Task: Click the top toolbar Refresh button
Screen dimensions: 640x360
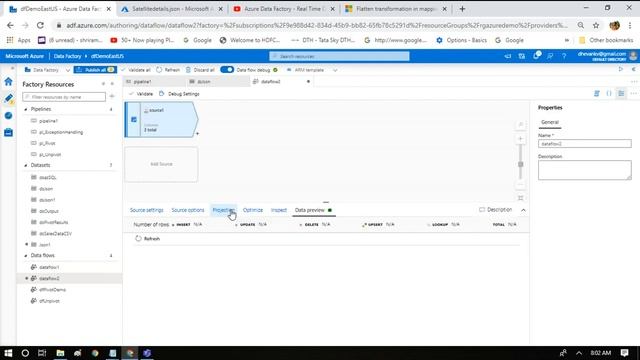Action: 168,70
